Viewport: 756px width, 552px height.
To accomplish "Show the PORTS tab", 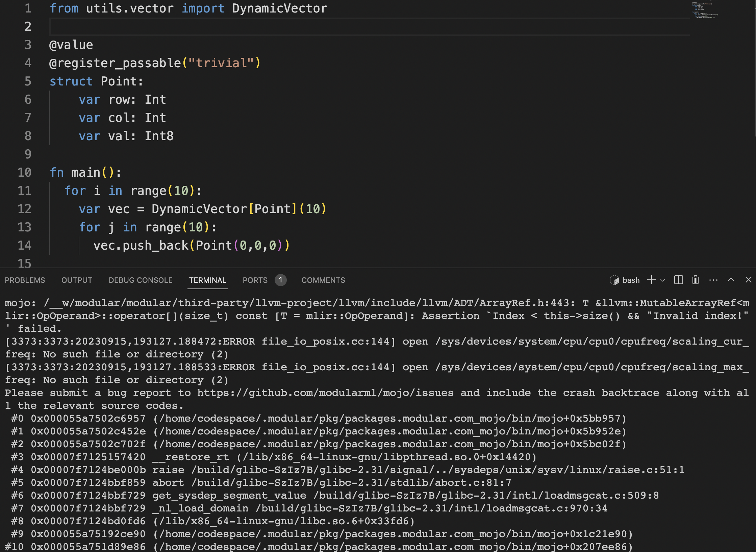I will pos(255,280).
